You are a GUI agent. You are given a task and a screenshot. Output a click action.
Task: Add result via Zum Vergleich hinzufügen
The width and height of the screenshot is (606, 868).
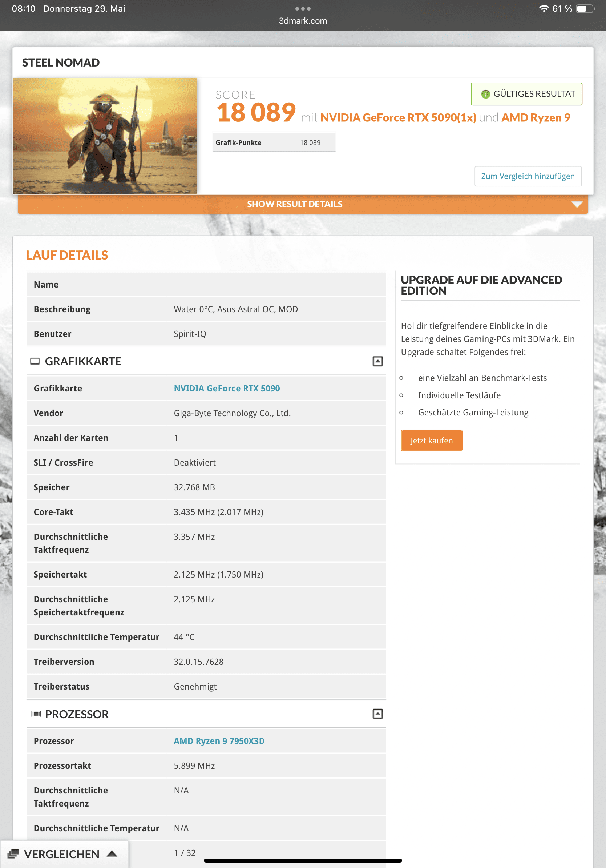click(x=528, y=176)
